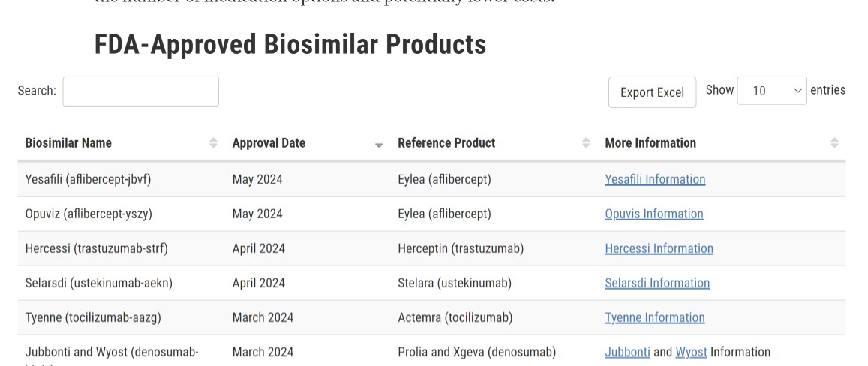Viewport: 868px width, 366px height.
Task: Click the Approval Date sort arrow icon
Action: click(x=379, y=145)
